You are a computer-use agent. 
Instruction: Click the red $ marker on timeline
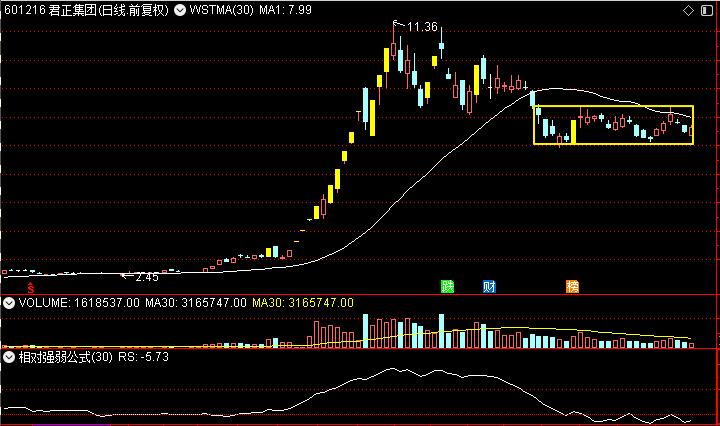[30, 288]
